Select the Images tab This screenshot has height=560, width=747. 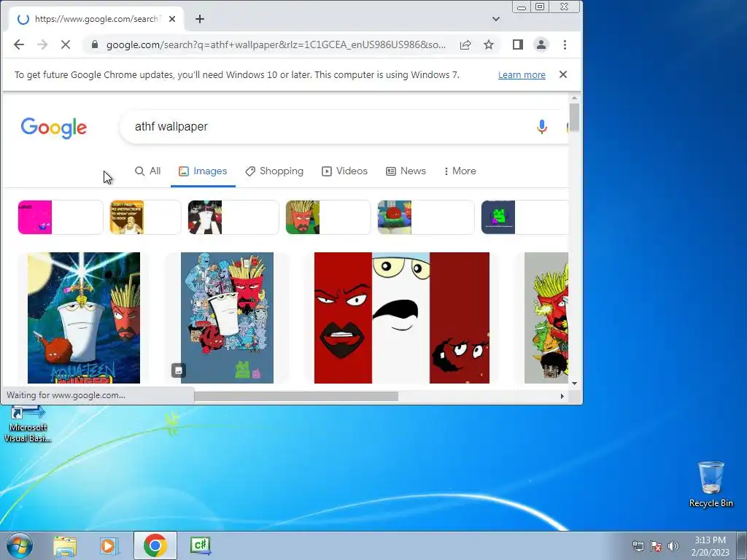[203, 171]
